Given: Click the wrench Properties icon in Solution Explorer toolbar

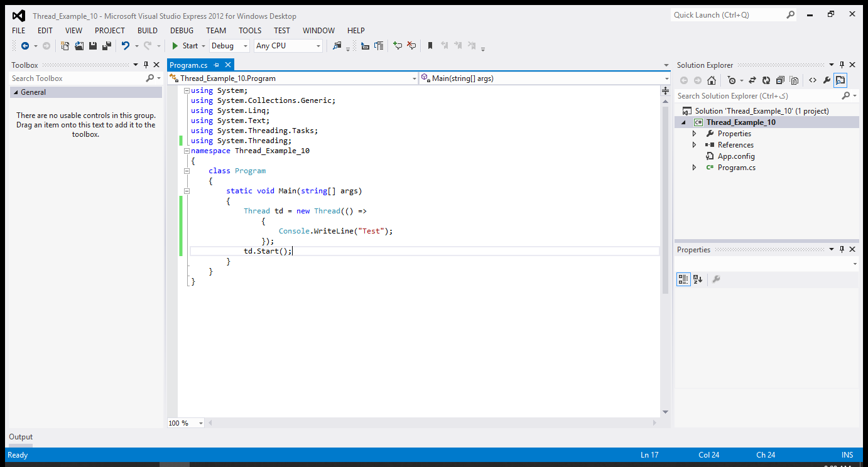Looking at the screenshot, I should [827, 80].
